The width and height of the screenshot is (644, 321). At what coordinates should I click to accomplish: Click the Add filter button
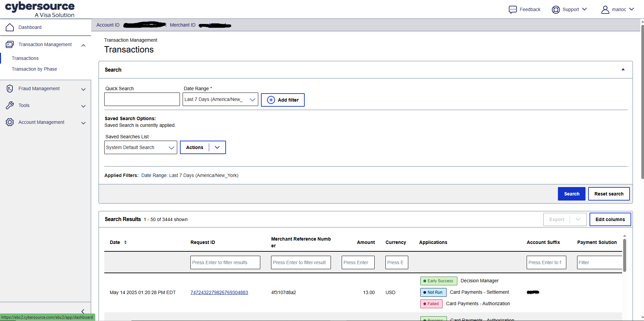click(283, 100)
